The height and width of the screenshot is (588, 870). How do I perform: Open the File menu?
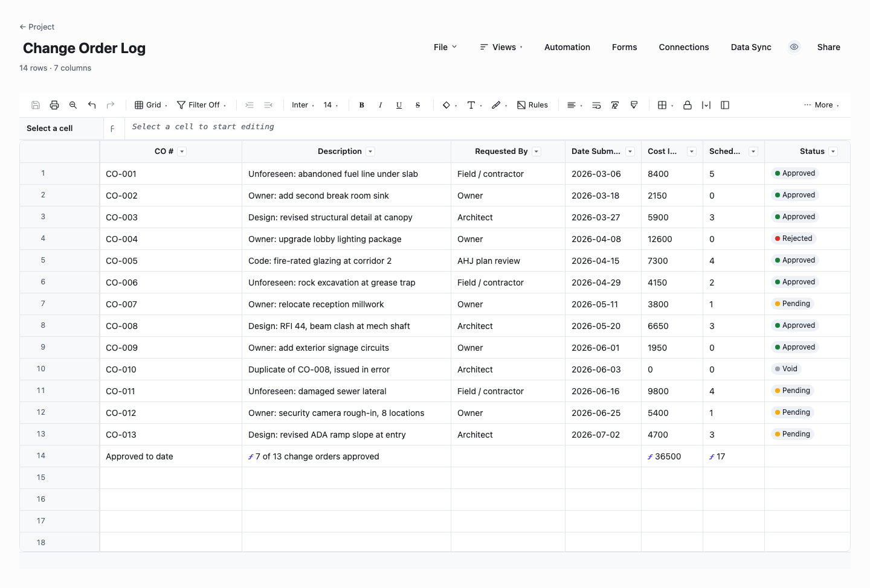click(x=445, y=47)
